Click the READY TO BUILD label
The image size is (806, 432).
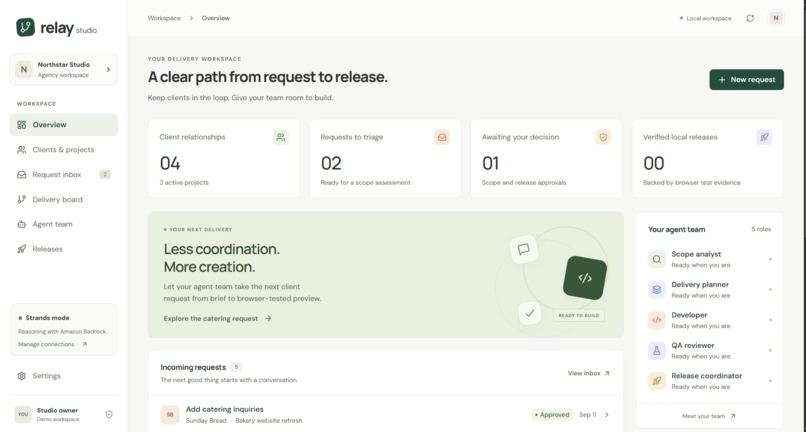(579, 315)
